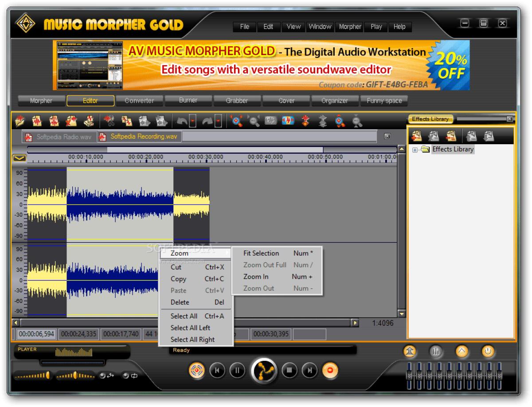
Task: Expand the Effects Library tree node
Action: tap(414, 150)
